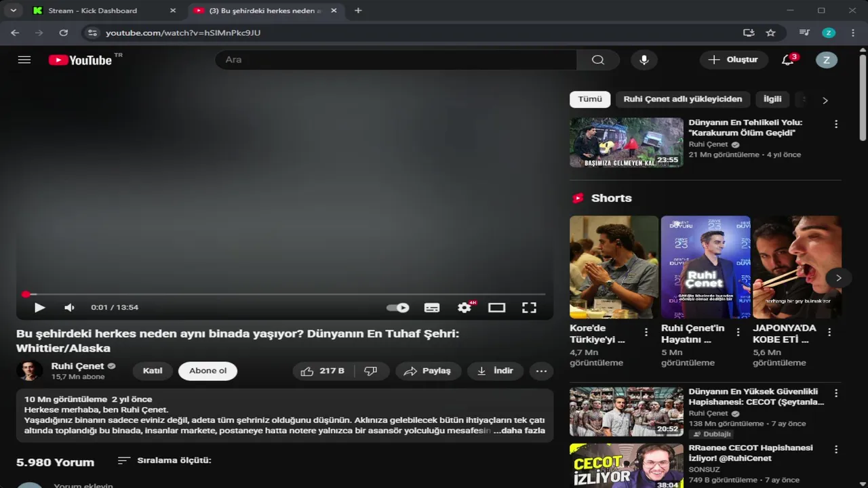Mute the video volume
The image size is (868, 488).
(69, 308)
